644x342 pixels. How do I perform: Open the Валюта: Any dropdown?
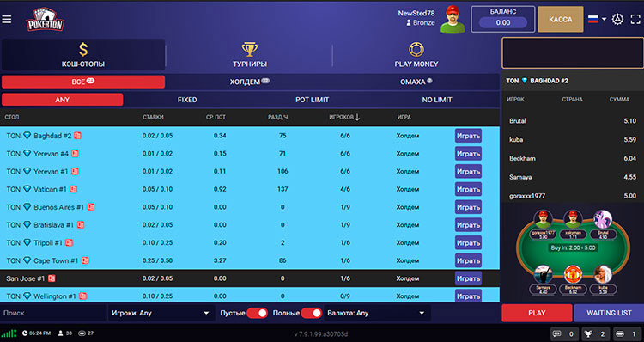377,313
